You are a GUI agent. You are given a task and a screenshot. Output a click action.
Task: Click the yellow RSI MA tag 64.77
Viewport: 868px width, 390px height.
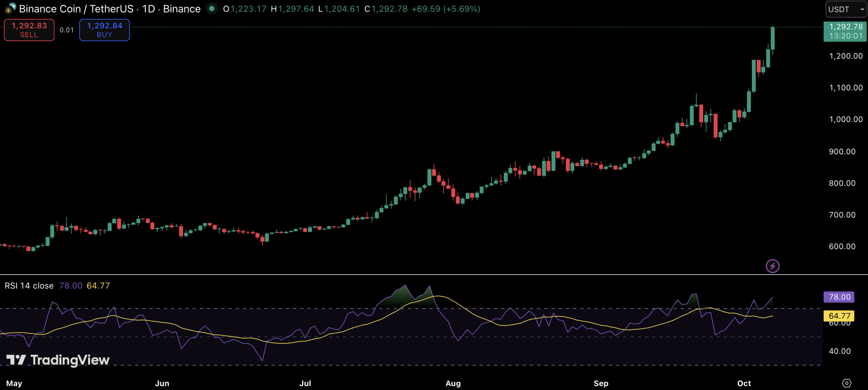pos(839,316)
